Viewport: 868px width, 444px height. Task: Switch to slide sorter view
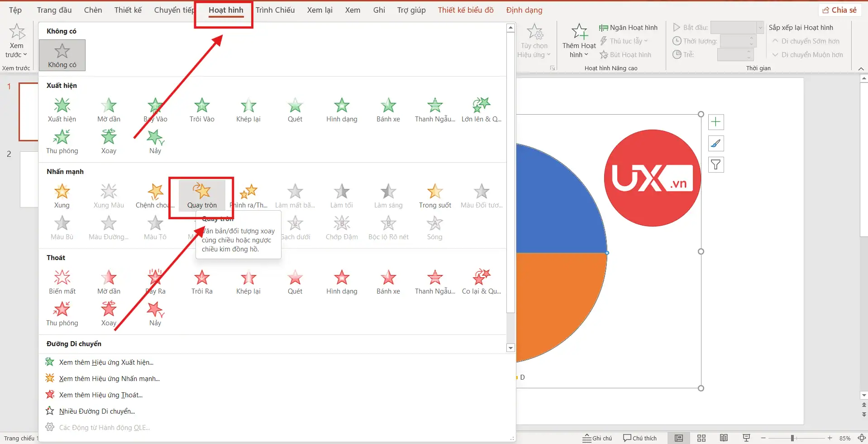click(x=701, y=438)
